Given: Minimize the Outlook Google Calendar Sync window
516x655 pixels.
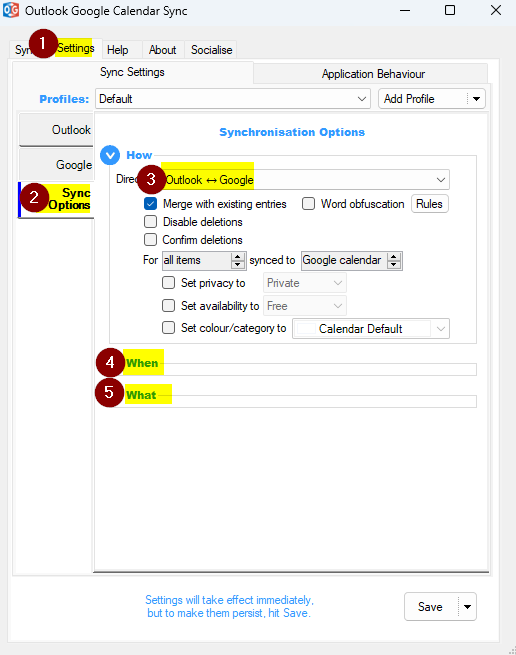Looking at the screenshot, I should pyautogui.click(x=405, y=10).
